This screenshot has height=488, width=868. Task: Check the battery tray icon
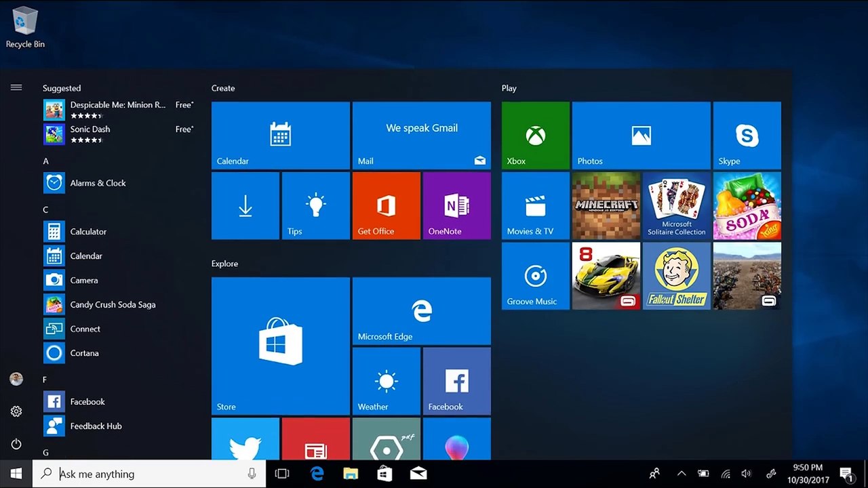pyautogui.click(x=704, y=474)
